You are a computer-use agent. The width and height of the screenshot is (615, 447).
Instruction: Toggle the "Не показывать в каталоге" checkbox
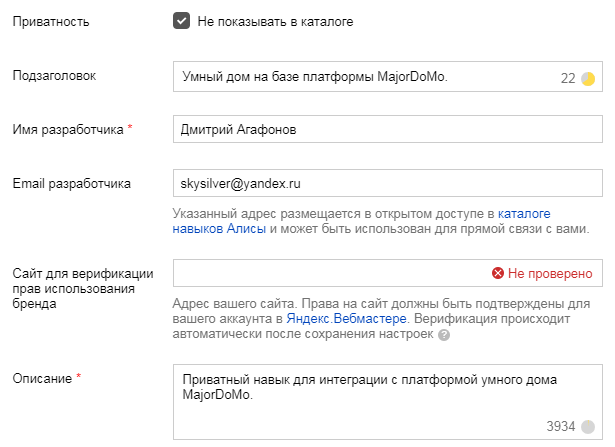point(181,21)
